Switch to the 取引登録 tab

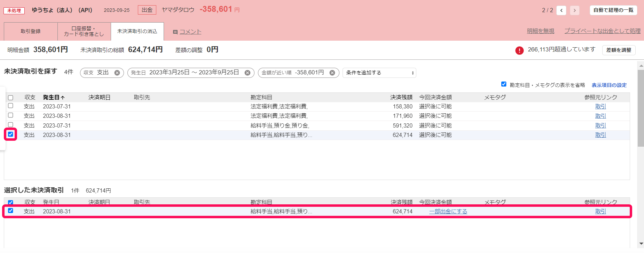[31, 31]
